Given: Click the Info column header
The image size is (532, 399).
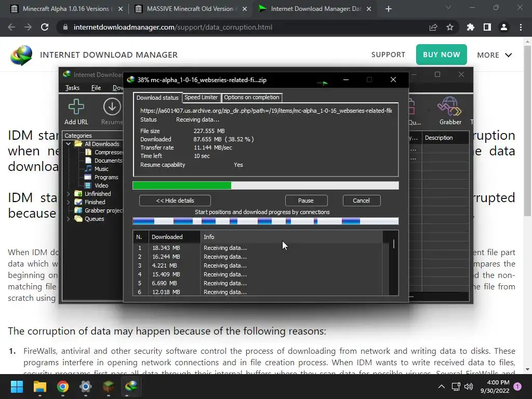Looking at the screenshot, I should [291, 237].
